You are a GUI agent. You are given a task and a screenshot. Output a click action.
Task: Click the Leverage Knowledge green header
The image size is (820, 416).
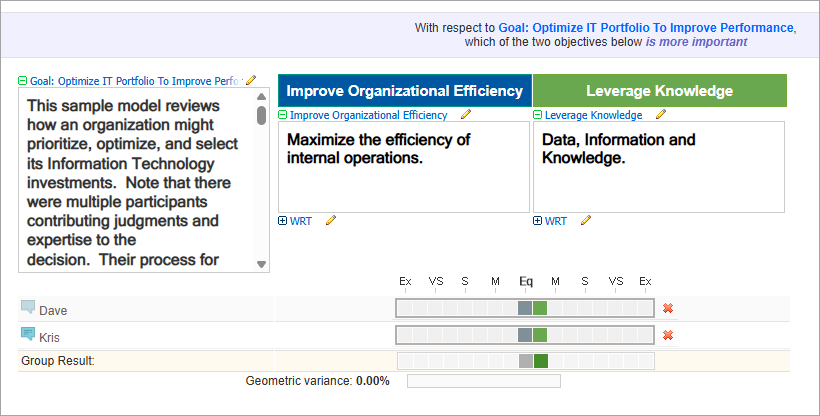pos(659,91)
